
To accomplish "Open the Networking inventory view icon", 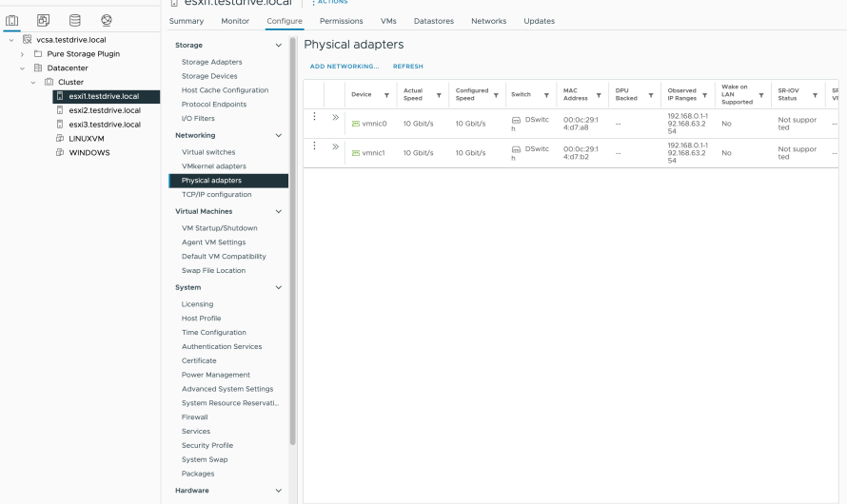I will coord(106,20).
